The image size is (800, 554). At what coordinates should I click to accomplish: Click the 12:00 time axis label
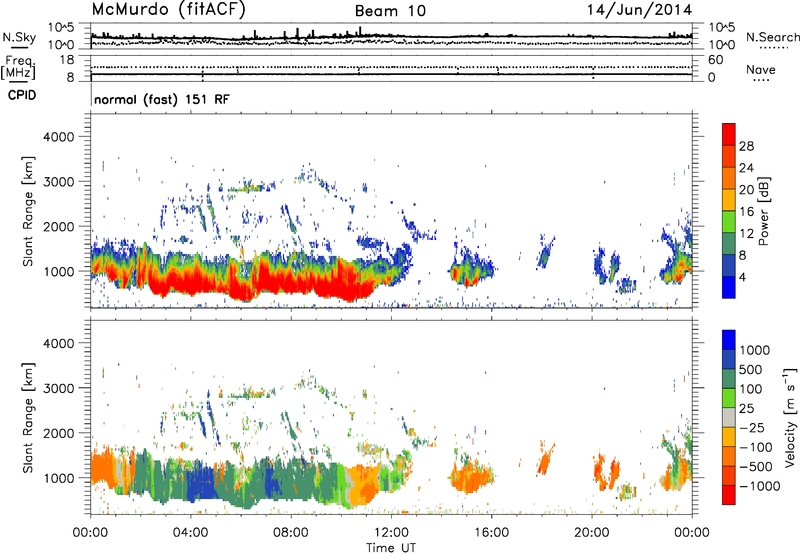pyautogui.click(x=391, y=533)
